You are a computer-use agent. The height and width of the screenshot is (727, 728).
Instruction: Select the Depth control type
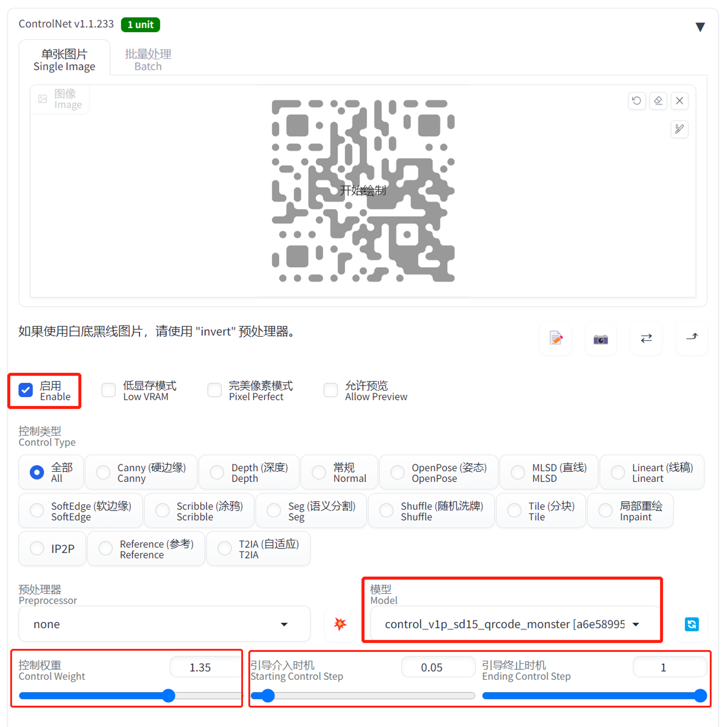249,472
